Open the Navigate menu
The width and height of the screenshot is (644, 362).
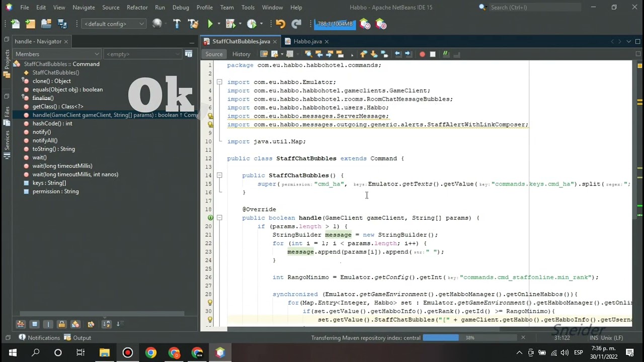(84, 8)
